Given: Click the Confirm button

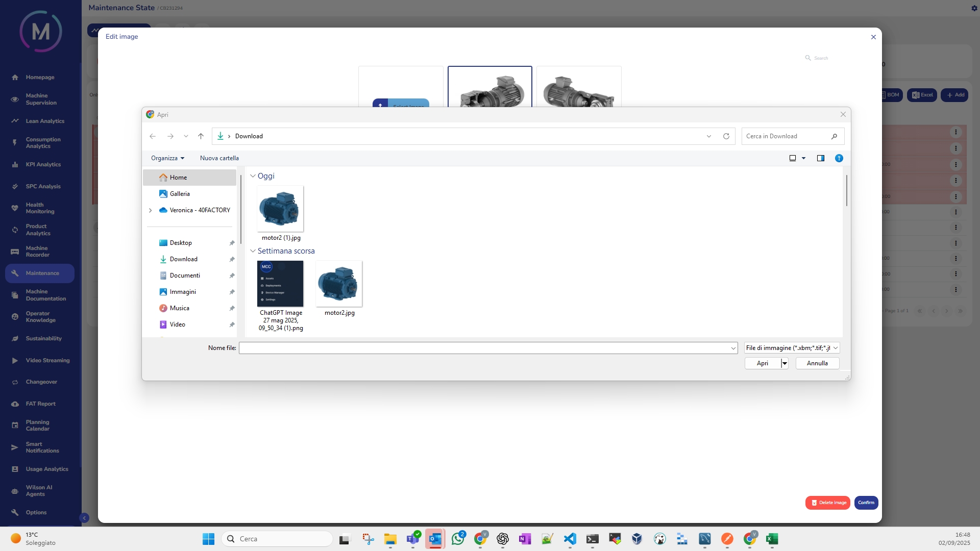Looking at the screenshot, I should click(866, 503).
